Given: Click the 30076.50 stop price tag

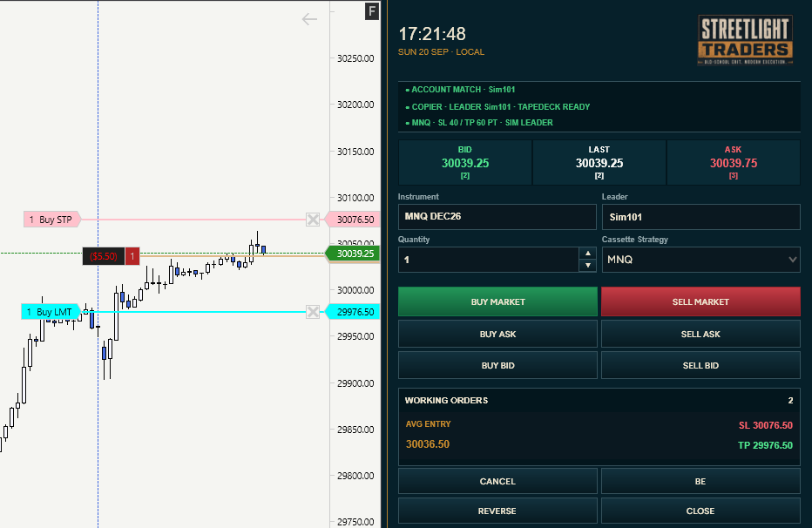Looking at the screenshot, I should 353,220.
